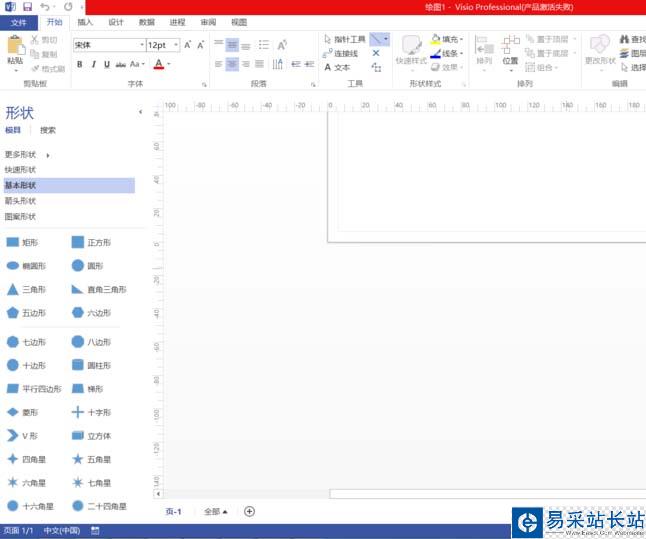The image size is (646, 539).
Task: Click the text direction icon
Action: pos(278,64)
